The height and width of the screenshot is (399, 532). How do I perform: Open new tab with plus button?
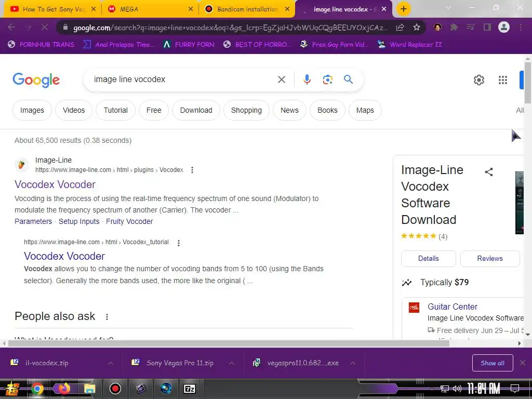click(403, 9)
